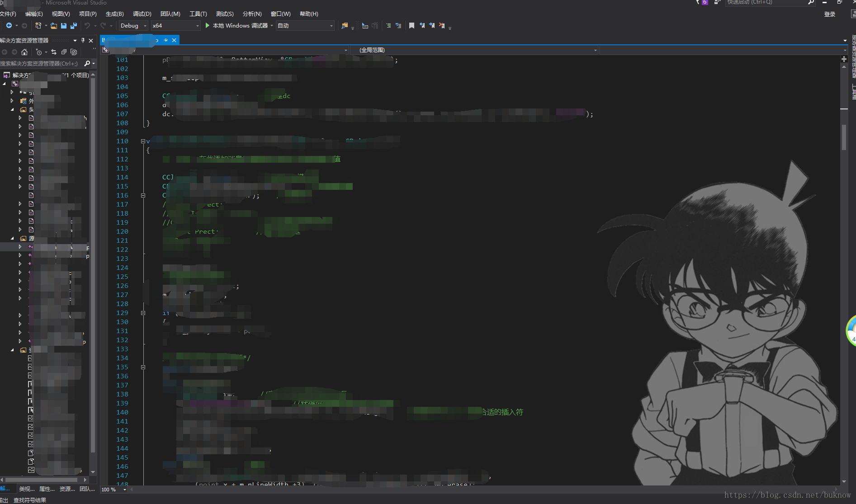Open the 文件(F) menu
Image resolution: width=856 pixels, height=504 pixels.
tap(8, 14)
